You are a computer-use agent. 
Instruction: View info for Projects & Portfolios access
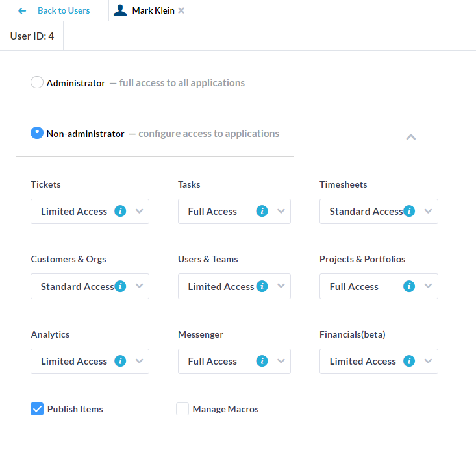click(409, 286)
